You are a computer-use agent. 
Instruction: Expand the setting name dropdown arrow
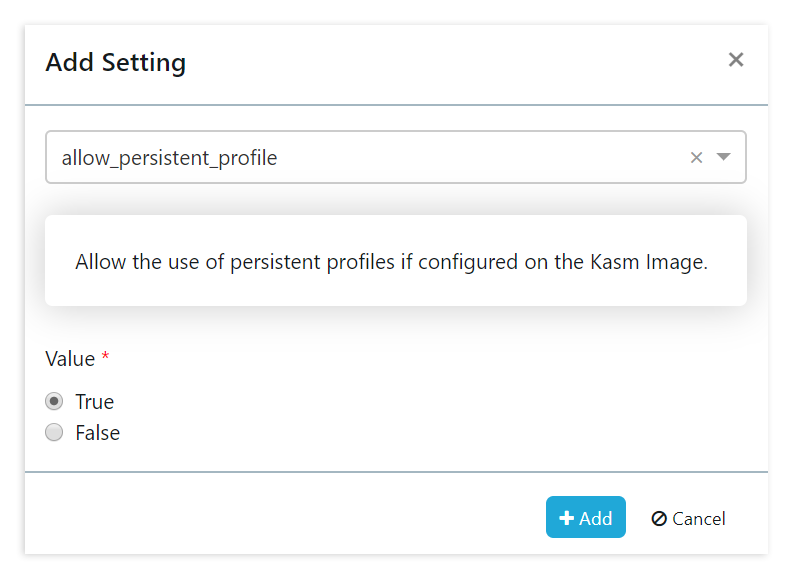(724, 157)
